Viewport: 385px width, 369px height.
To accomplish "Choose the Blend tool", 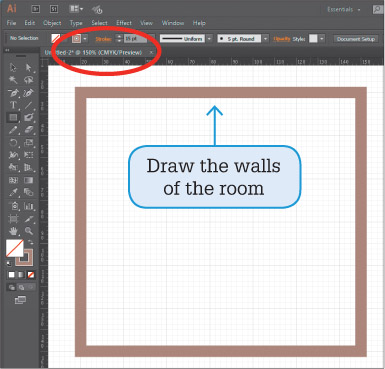I will tap(29, 192).
